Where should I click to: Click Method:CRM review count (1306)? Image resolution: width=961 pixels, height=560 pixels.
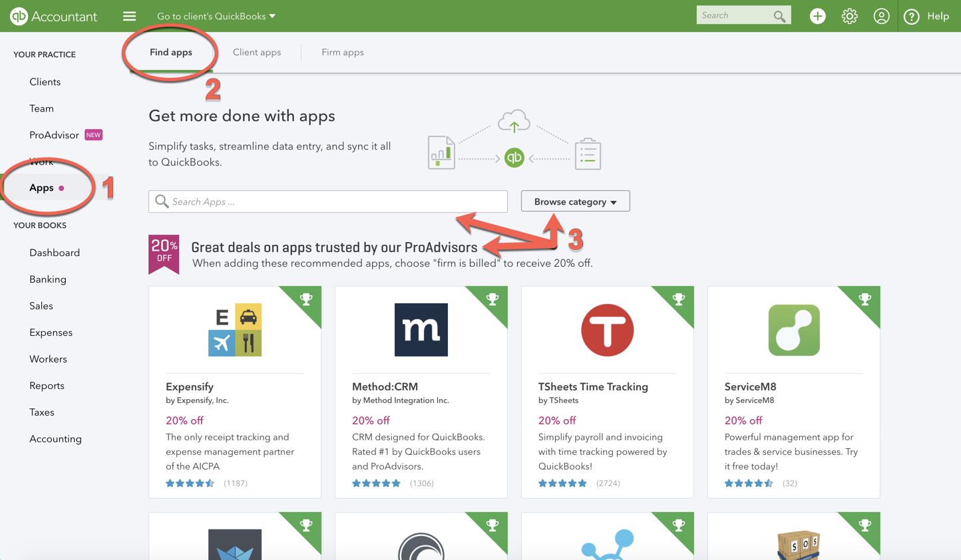click(x=421, y=484)
